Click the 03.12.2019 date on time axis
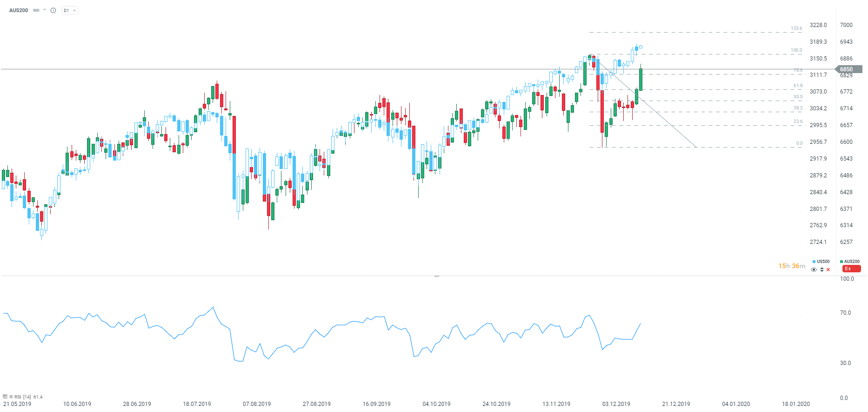This screenshot has height=412, width=868. coord(616,404)
